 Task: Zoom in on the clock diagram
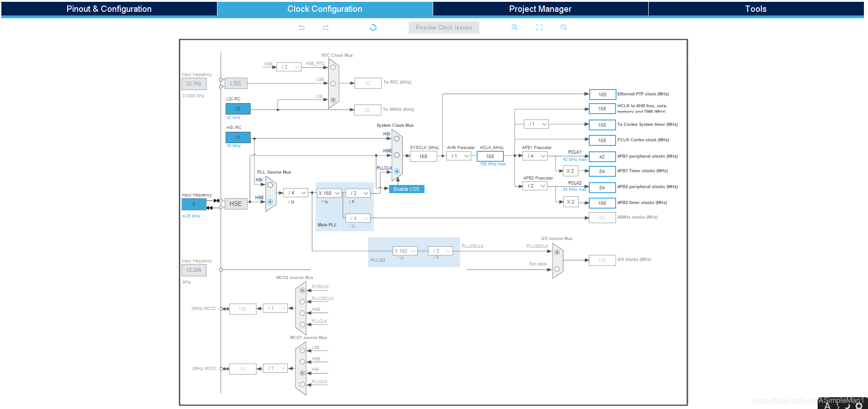tap(515, 27)
